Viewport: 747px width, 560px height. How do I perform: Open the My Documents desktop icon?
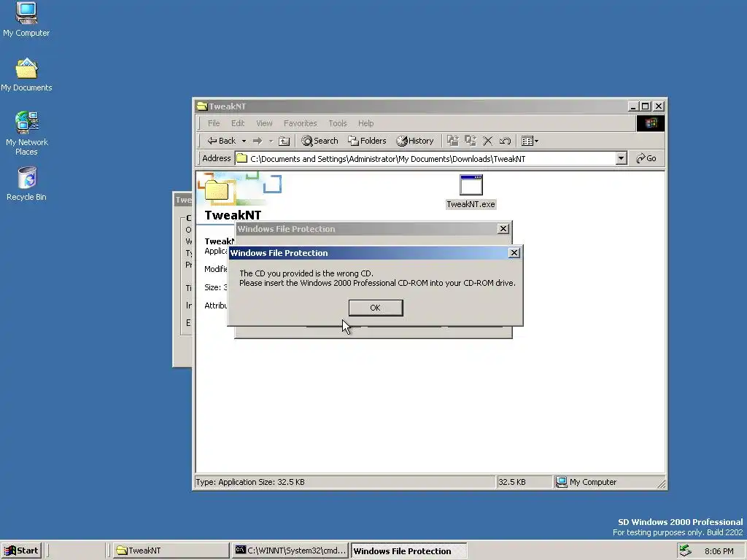pos(26,75)
